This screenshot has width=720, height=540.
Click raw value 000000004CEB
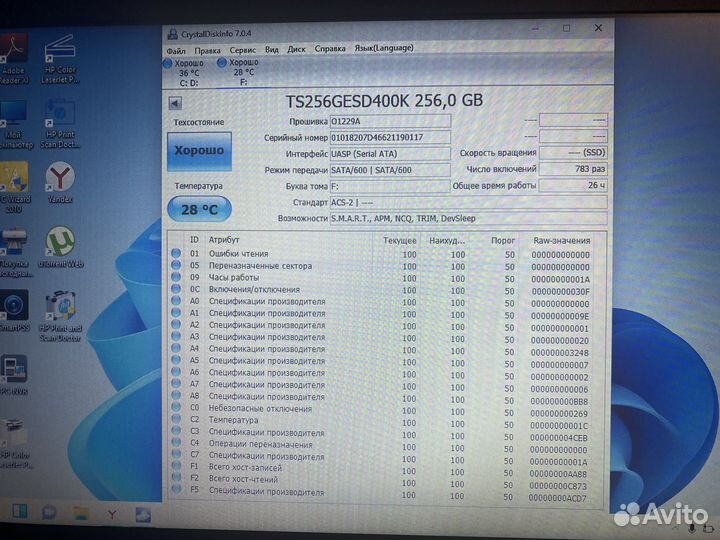[559, 438]
